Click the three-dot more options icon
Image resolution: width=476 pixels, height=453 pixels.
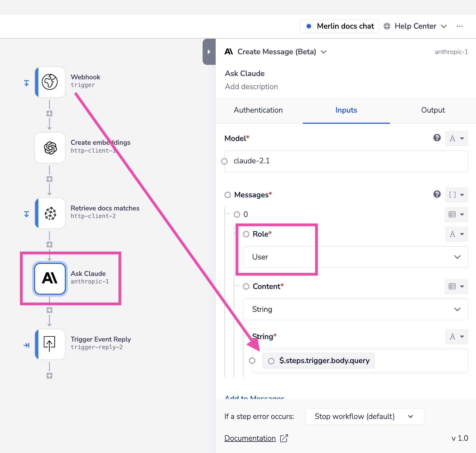[x=460, y=26]
